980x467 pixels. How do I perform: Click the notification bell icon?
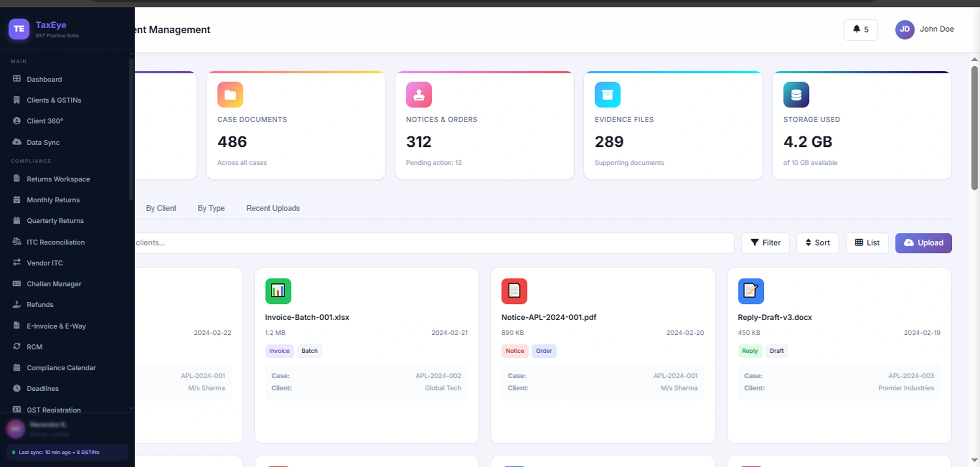coord(856,29)
